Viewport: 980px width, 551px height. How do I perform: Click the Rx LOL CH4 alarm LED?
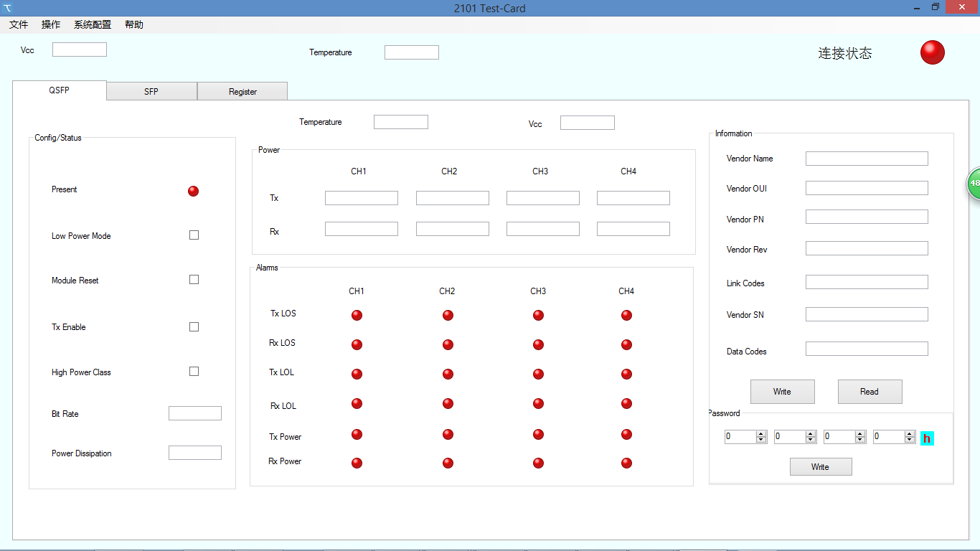pos(626,403)
